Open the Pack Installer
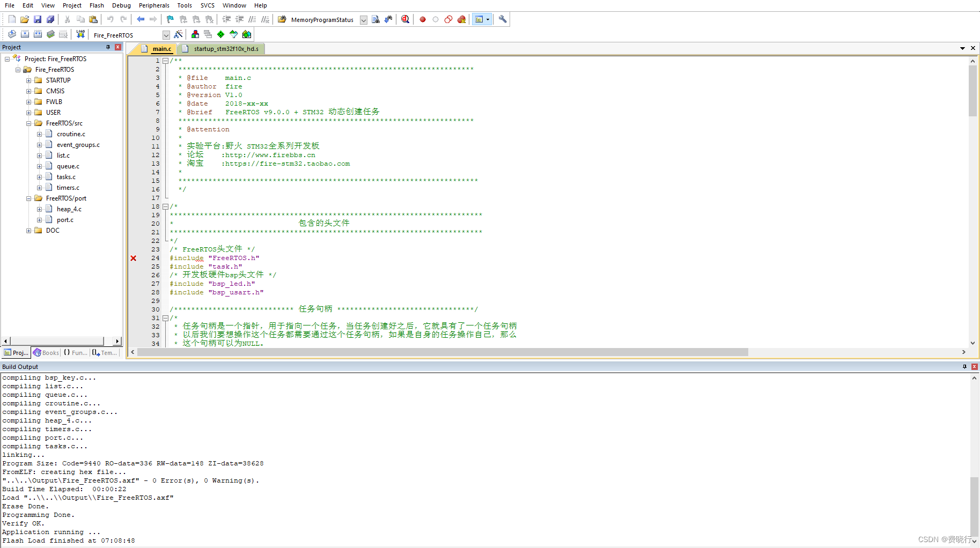This screenshot has height=548, width=980. click(247, 34)
